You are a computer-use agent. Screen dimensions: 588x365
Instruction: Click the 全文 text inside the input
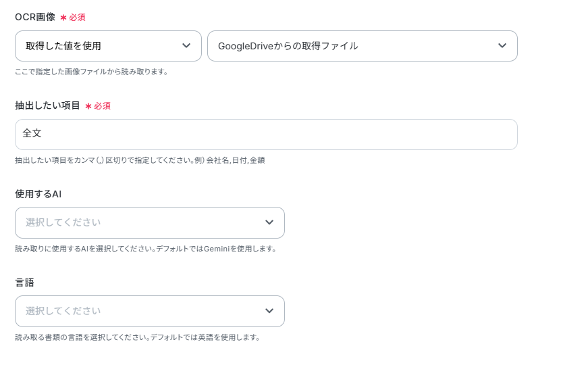click(32, 134)
